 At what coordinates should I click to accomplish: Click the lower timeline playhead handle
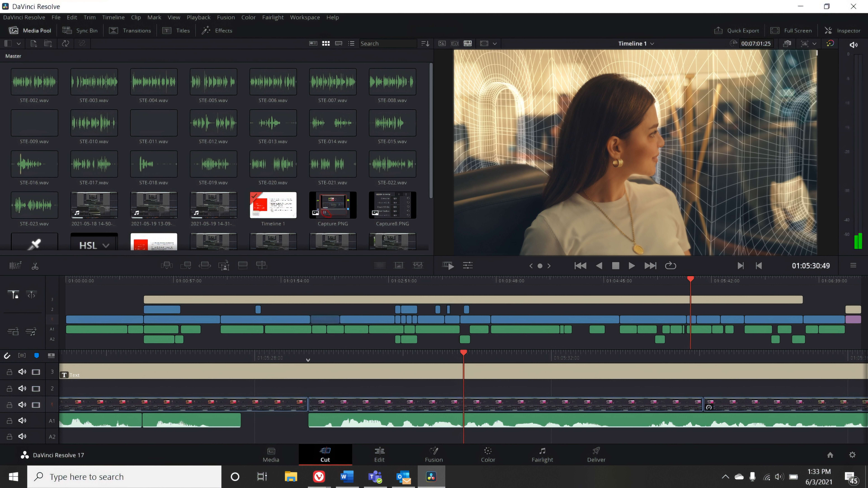click(x=464, y=352)
